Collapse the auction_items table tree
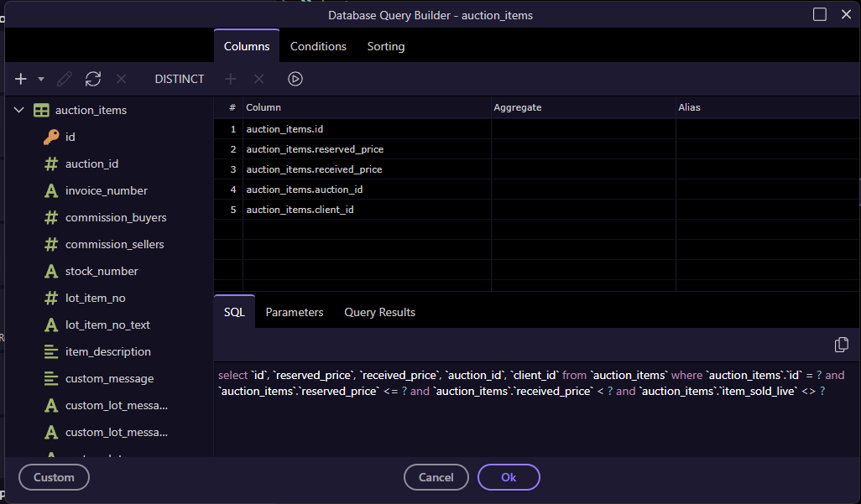The width and height of the screenshot is (861, 504). point(19,110)
